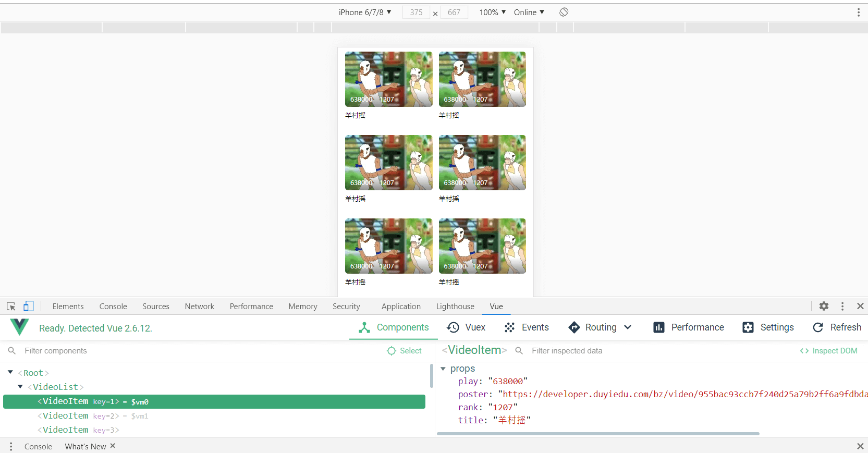Collapse the VideoList tree node
Image resolution: width=868 pixels, height=453 pixels.
tap(20, 386)
